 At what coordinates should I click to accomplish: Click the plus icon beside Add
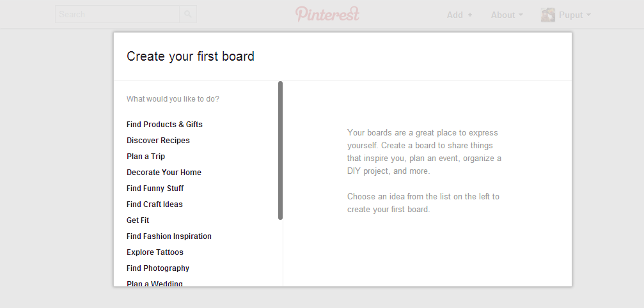(x=470, y=15)
